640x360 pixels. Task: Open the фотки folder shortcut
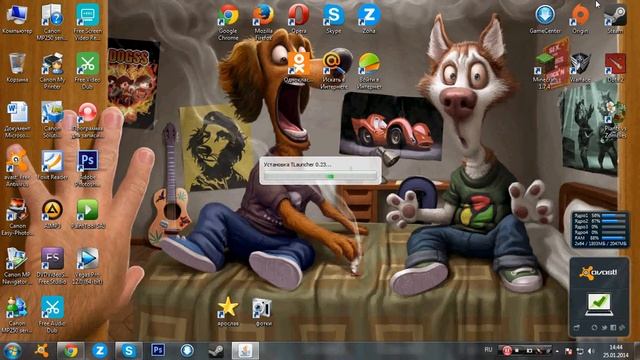(263, 312)
